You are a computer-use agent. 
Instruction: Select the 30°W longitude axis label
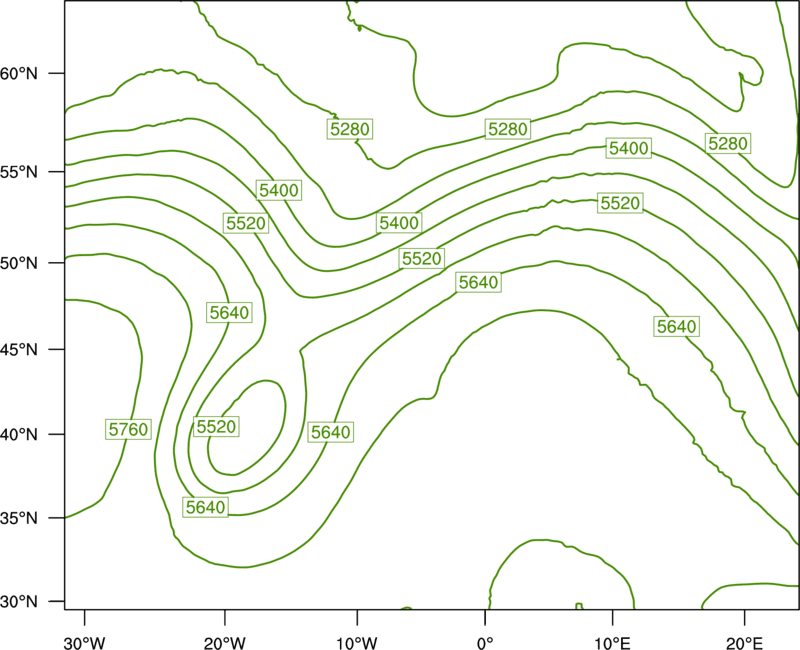coord(85,643)
